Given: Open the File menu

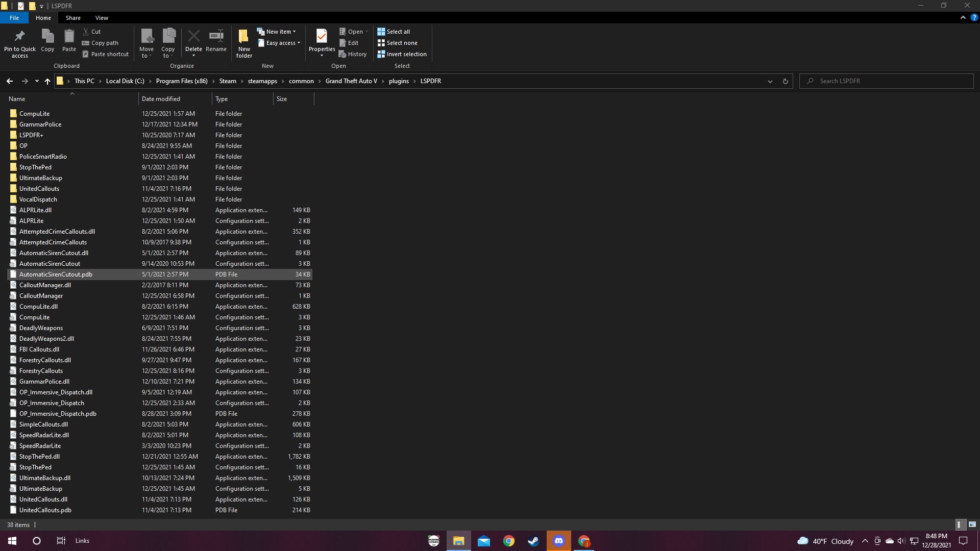Looking at the screenshot, I should 14,18.
